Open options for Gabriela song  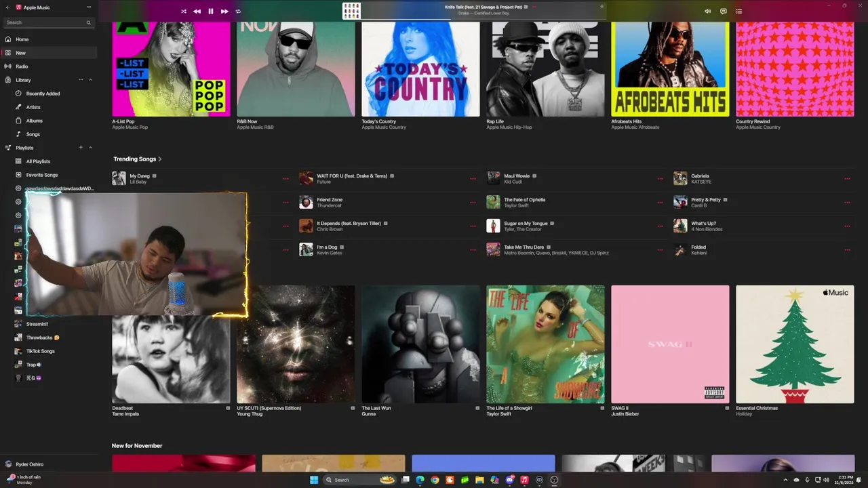(847, 179)
